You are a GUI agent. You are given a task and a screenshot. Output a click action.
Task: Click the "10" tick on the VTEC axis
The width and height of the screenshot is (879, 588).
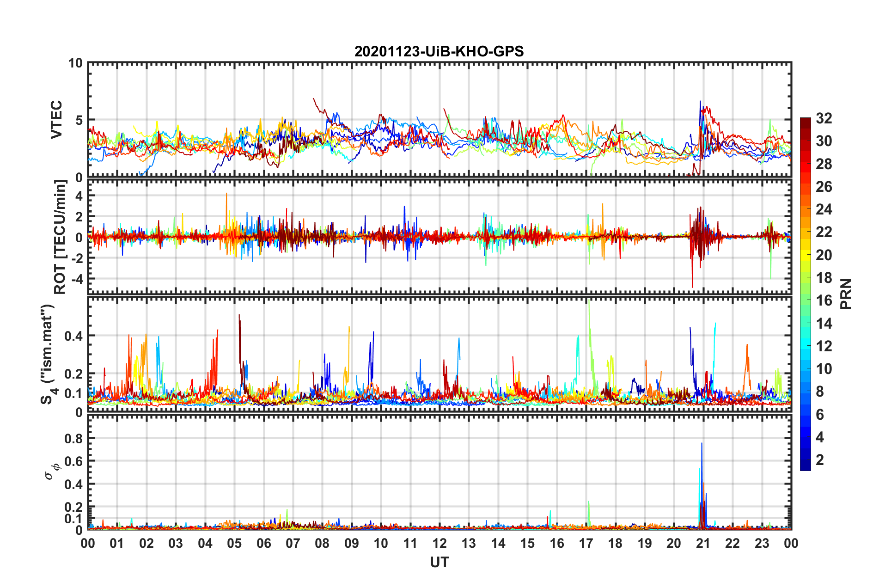tap(75, 63)
